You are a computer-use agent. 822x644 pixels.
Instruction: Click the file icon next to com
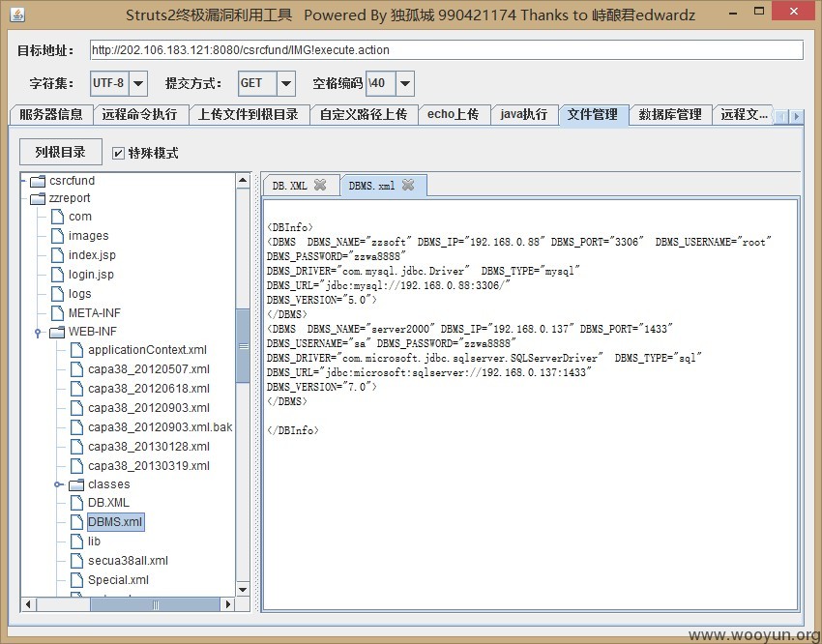point(57,217)
